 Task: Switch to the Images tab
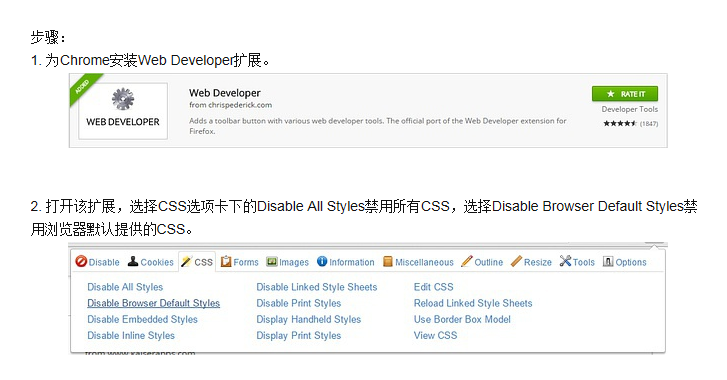294,262
